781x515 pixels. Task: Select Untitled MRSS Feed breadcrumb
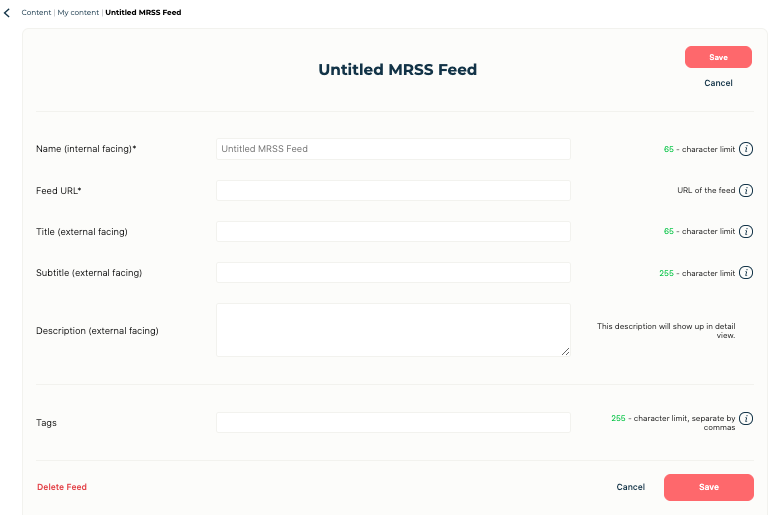pyautogui.click(x=143, y=12)
